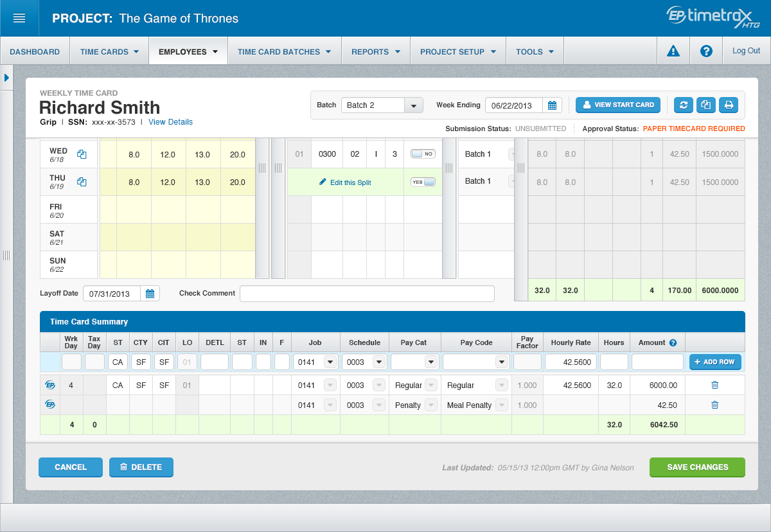Toggle the NO switch on Wednesday row

click(x=423, y=154)
